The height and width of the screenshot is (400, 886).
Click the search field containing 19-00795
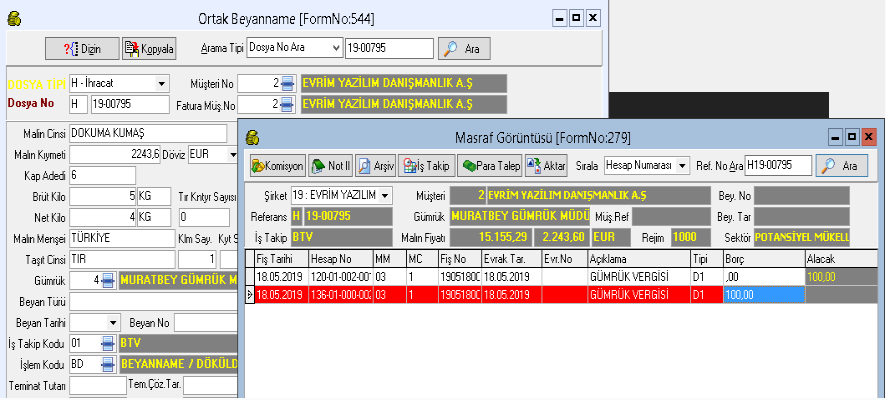tap(389, 49)
